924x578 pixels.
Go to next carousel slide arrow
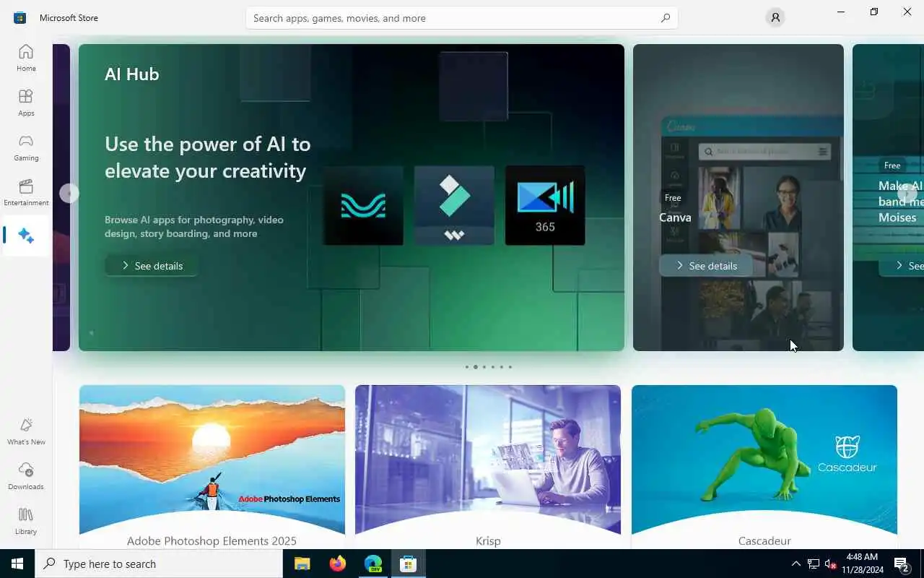(x=907, y=193)
